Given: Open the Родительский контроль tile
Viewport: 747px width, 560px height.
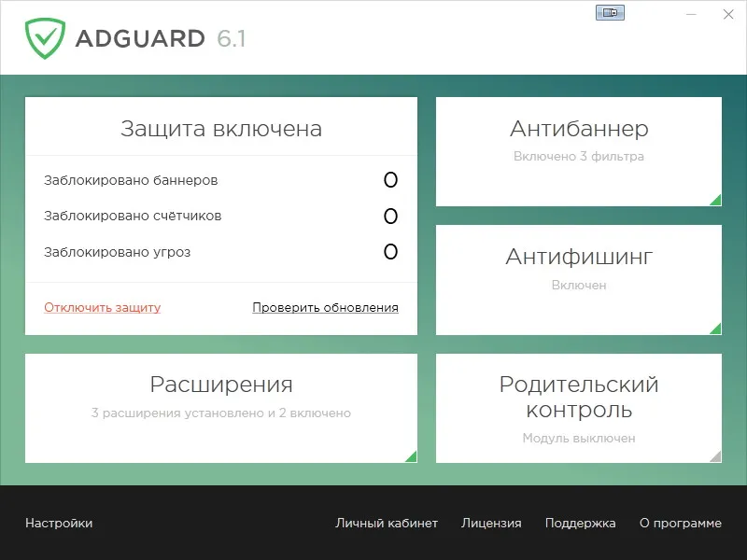Looking at the screenshot, I should (x=578, y=408).
